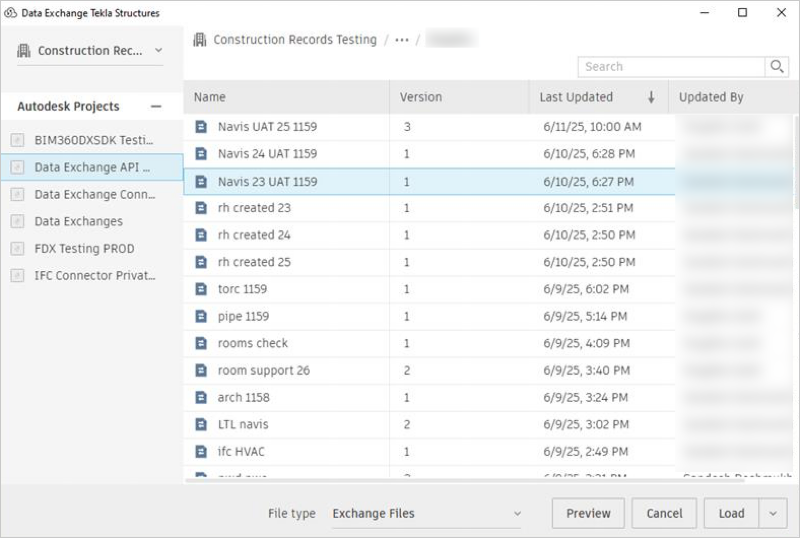
Task: Select the ifc HVAC file name
Action: (x=241, y=451)
